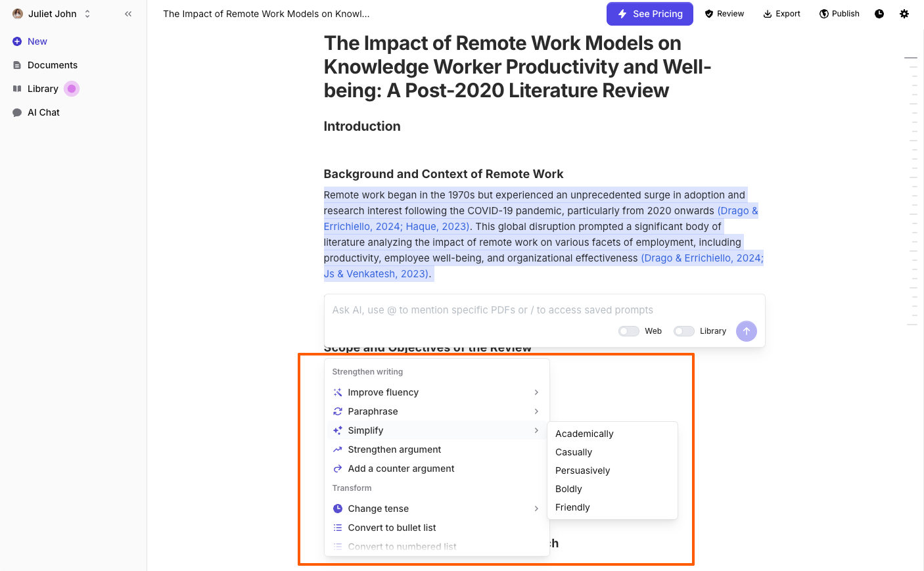Viewport: 924px width, 571px height.
Task: Click the send arrow in the Ask AI box
Action: [746, 331]
